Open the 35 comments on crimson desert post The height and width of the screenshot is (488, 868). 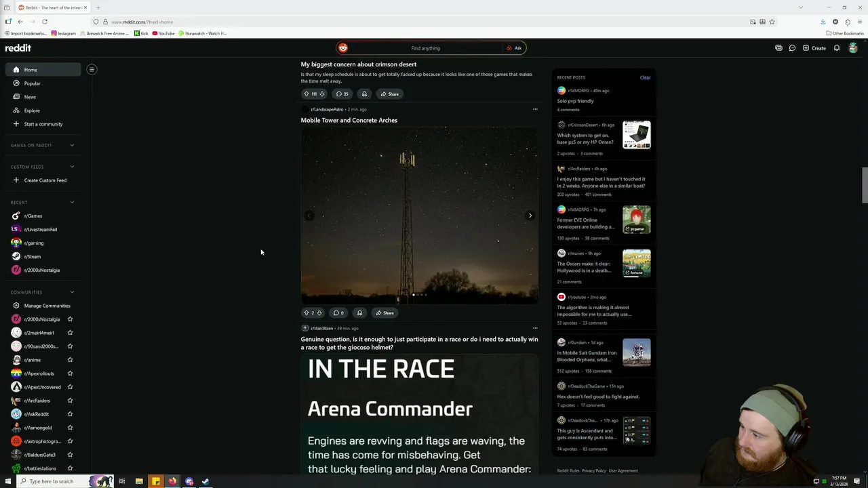[342, 94]
